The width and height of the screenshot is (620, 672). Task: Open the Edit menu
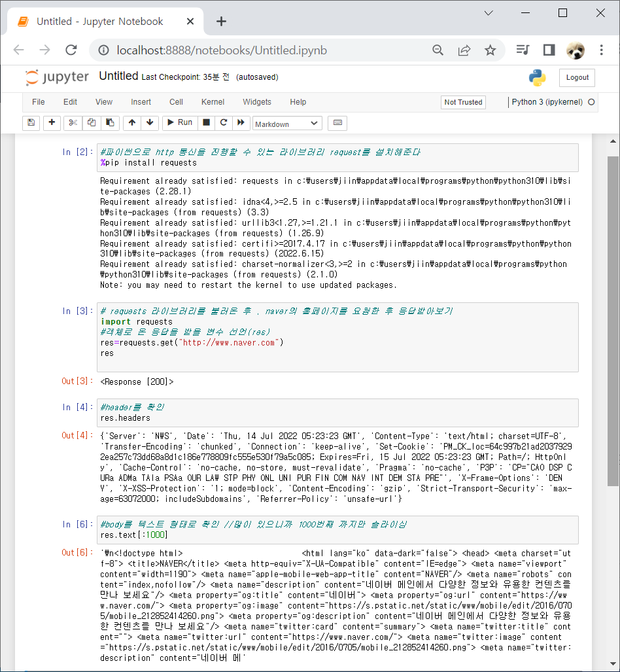pos(70,102)
